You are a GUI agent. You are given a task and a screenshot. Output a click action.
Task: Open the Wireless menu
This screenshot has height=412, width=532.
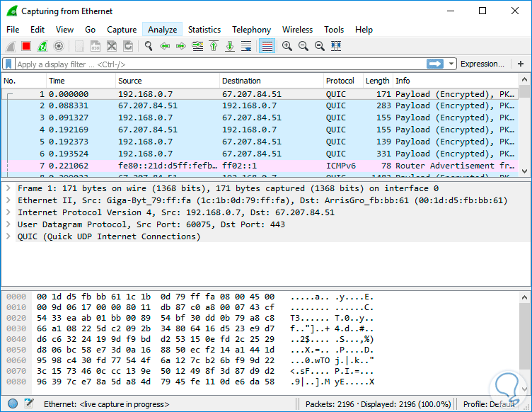(x=297, y=30)
